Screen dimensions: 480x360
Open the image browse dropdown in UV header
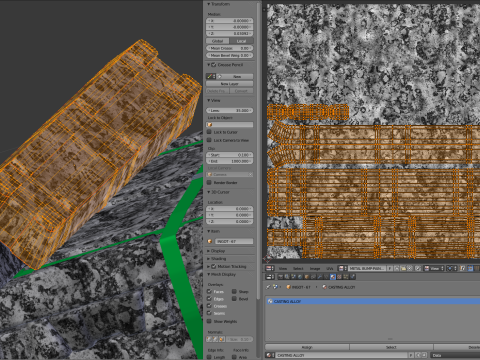pyautogui.click(x=343, y=269)
